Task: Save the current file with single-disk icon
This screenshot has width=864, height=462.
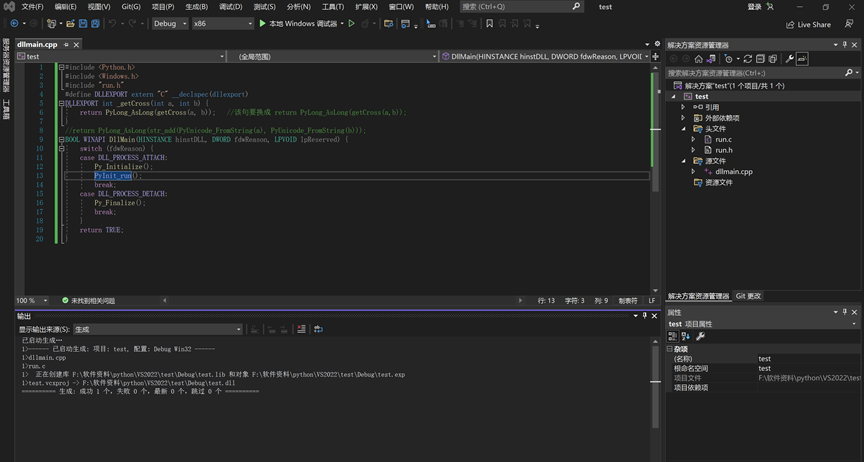Action: [x=83, y=24]
